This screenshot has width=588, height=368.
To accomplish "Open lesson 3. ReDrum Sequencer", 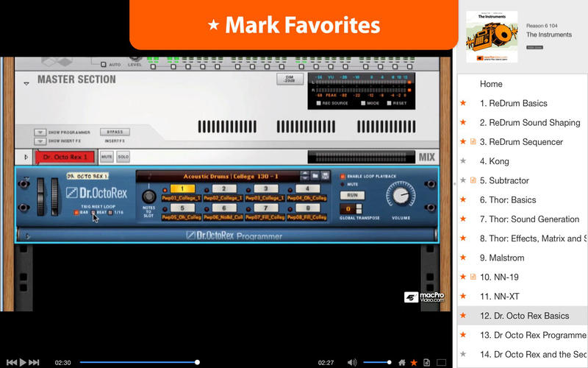I will (521, 141).
